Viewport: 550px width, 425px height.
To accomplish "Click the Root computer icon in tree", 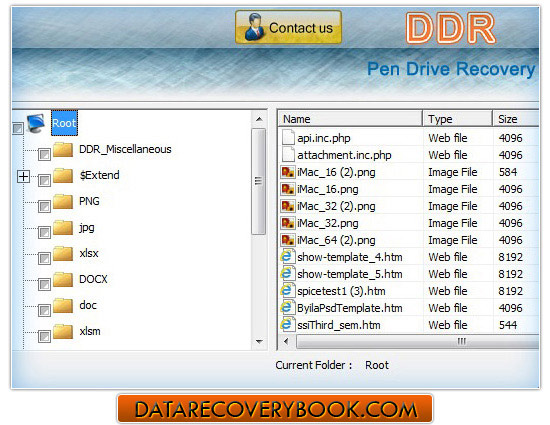I will click(36, 123).
